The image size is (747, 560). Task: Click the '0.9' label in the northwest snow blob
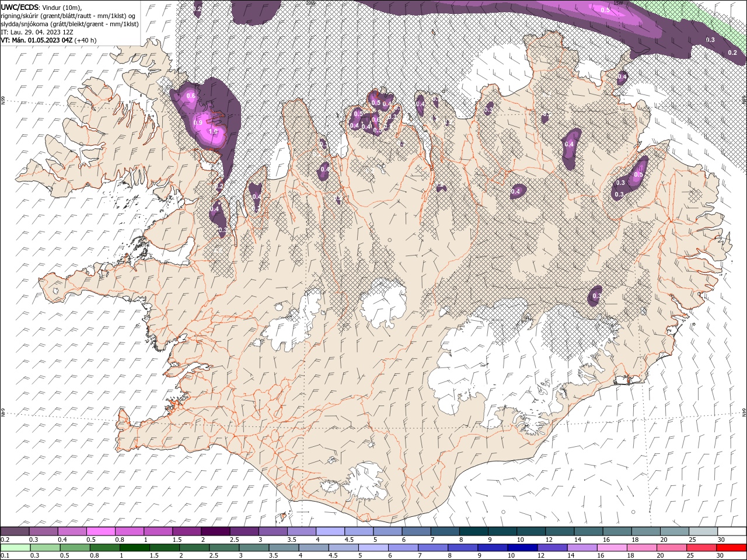[x=198, y=123]
